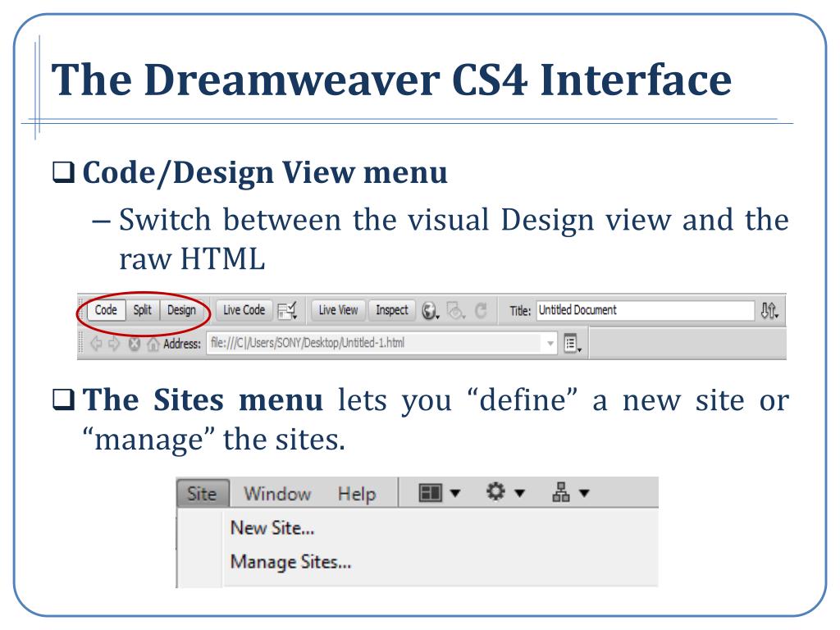The height and width of the screenshot is (630, 840).
Task: Open the Site menu
Action: click(203, 493)
